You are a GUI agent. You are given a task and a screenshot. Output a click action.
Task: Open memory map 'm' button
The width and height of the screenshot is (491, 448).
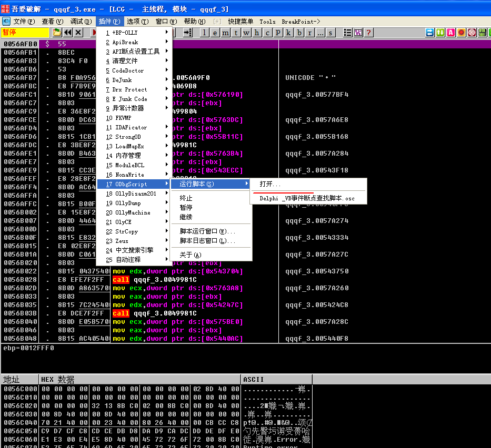[x=225, y=33]
